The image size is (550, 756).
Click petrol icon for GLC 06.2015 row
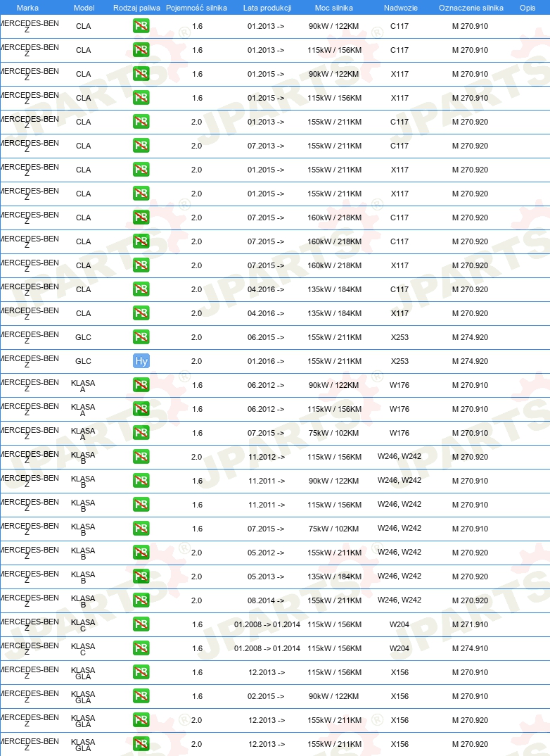click(141, 337)
